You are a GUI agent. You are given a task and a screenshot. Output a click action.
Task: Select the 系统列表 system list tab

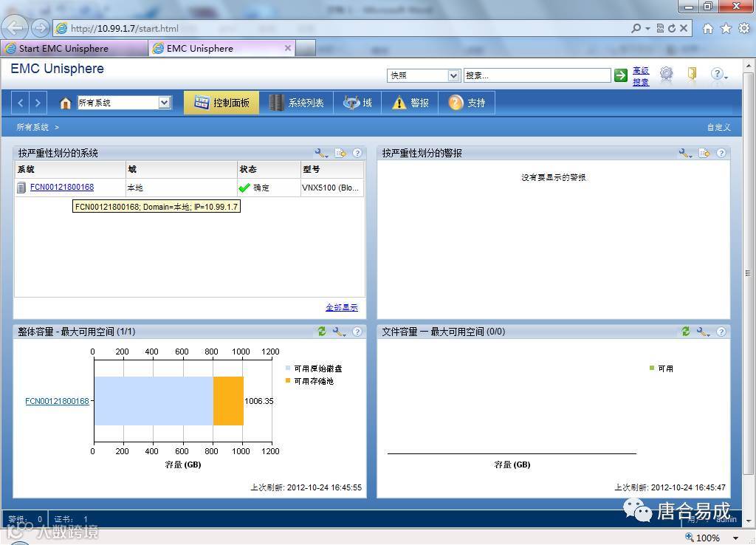[296, 103]
